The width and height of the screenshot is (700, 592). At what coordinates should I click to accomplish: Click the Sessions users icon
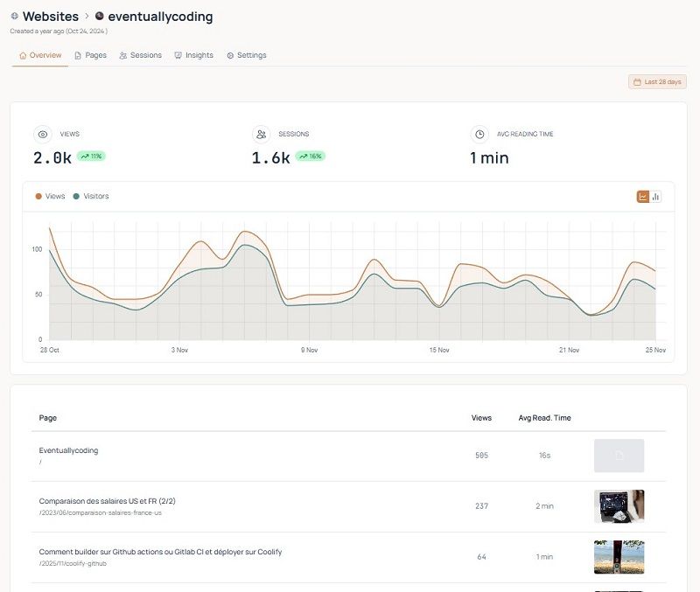point(123,54)
